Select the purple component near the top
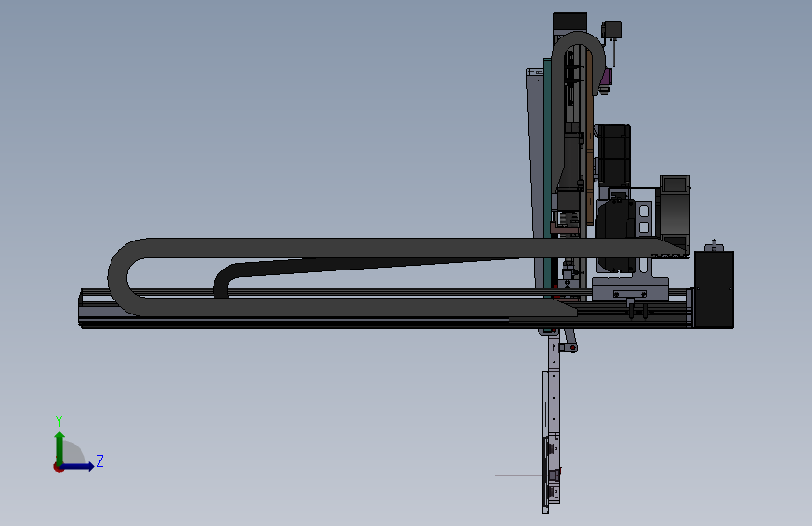Viewport: 812px width, 526px height. pos(606,79)
